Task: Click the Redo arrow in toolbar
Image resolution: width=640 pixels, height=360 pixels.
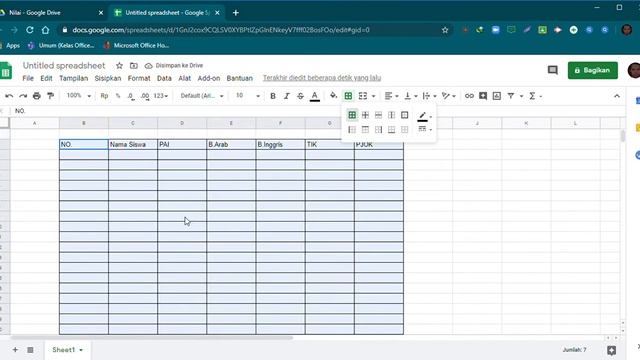Action: tap(23, 96)
